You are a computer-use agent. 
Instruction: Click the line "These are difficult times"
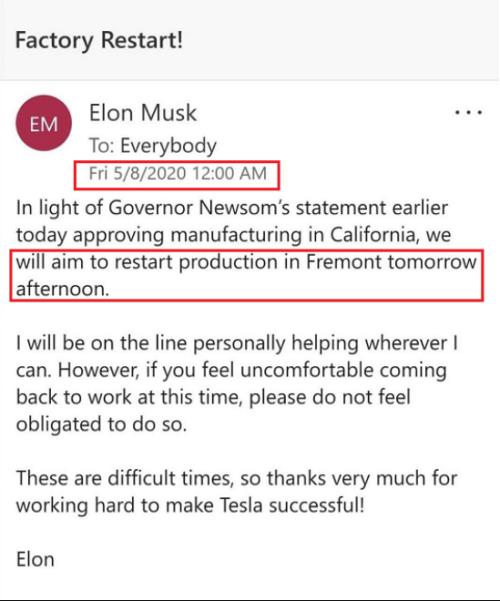click(x=125, y=479)
